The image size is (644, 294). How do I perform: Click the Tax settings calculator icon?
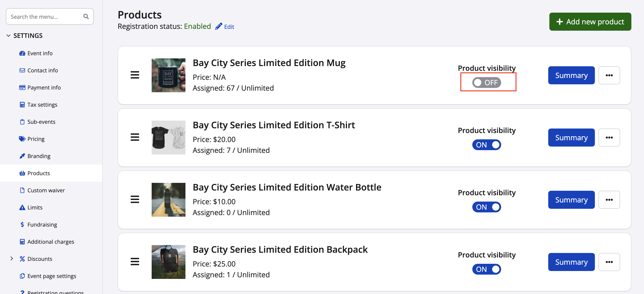pyautogui.click(x=22, y=104)
